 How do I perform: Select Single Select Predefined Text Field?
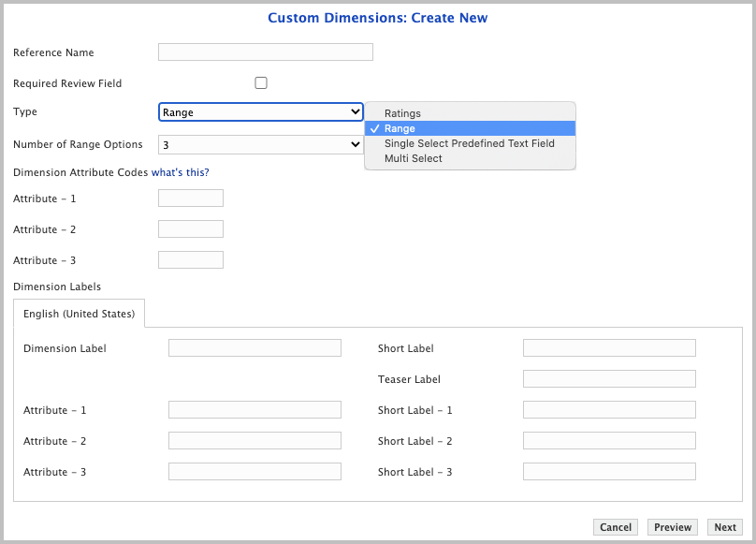tap(469, 143)
